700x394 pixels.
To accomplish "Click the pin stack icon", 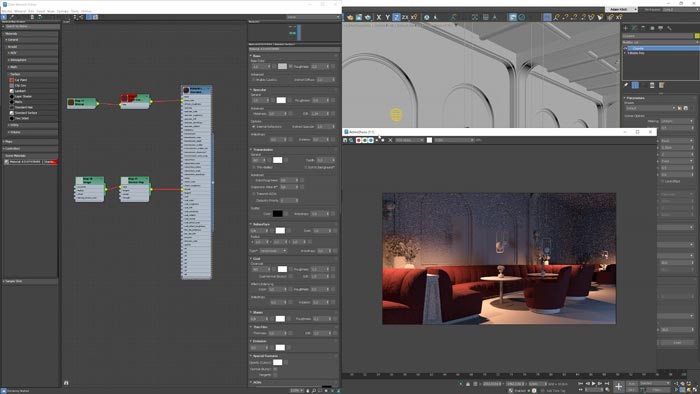I will click(x=626, y=85).
